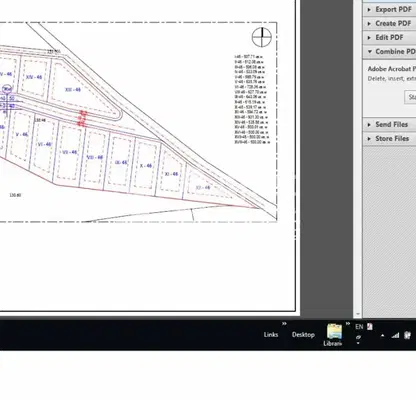This screenshot has height=400, width=416.
Task: Expand the Export PDF panel
Action: pyautogui.click(x=389, y=9)
